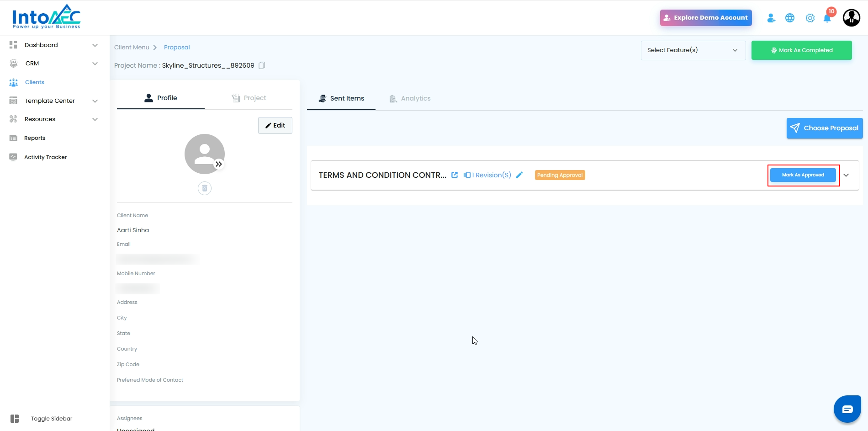Screen dimensions: 868x431
Task: Open the language globe icon
Action: tap(790, 18)
